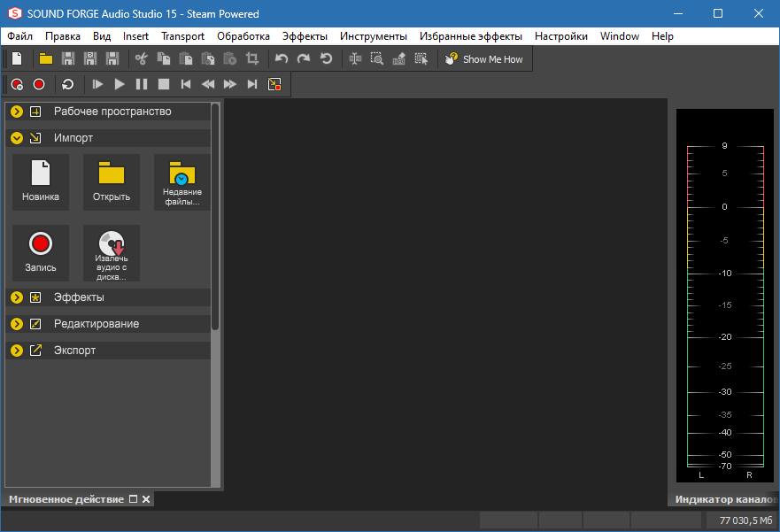This screenshot has width=780, height=532.
Task: Expand the Рабочее пространство section chevron
Action: point(17,112)
